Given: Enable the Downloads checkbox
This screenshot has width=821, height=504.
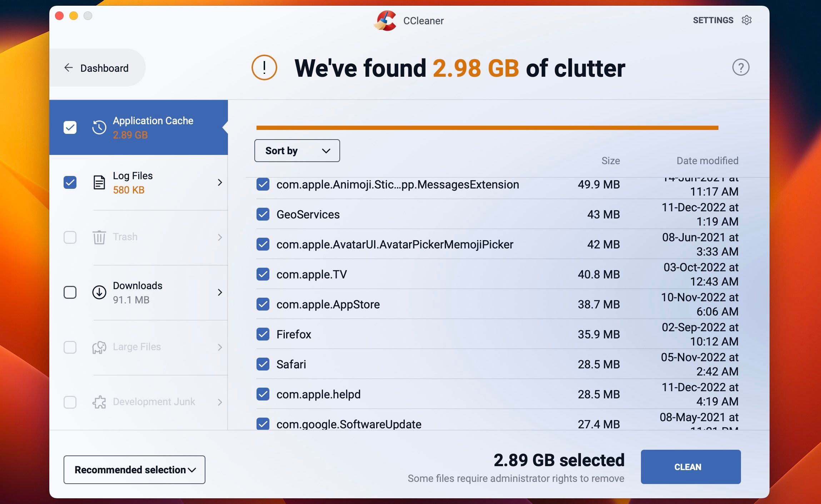Looking at the screenshot, I should (x=70, y=292).
